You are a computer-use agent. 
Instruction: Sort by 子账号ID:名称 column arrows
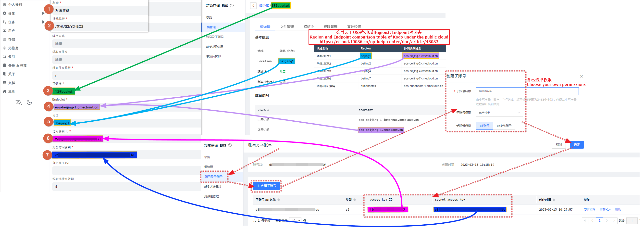pyautogui.click(x=278, y=200)
